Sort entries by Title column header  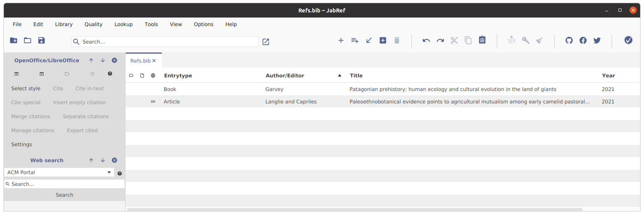356,75
